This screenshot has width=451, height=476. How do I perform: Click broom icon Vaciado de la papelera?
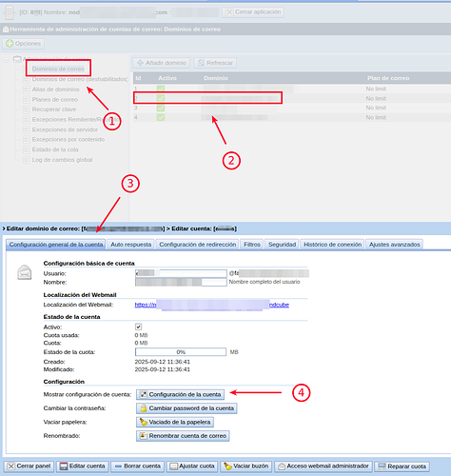point(175,422)
